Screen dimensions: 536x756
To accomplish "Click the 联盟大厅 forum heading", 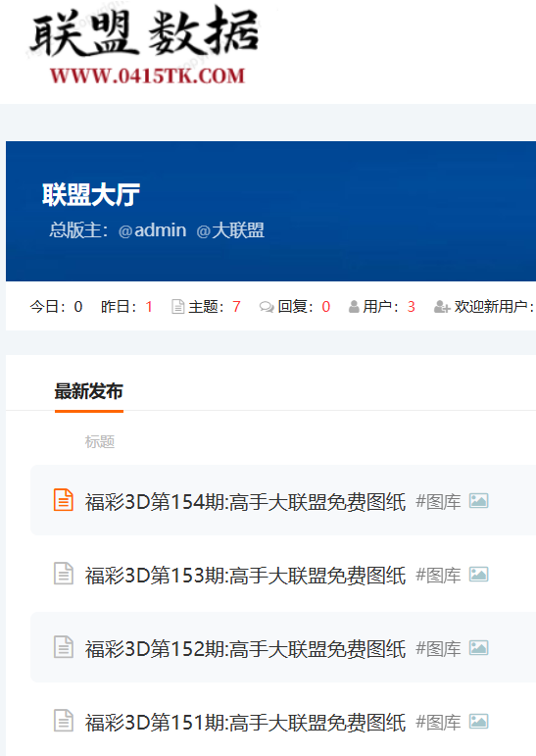I will pos(91,195).
